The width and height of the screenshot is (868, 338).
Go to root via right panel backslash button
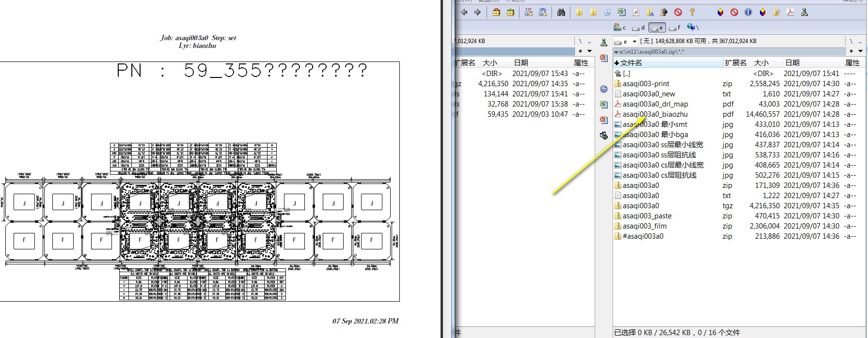pos(851,42)
